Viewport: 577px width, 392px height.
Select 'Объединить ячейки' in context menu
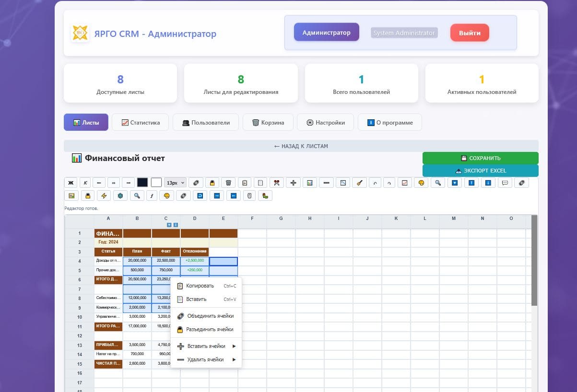click(210, 316)
